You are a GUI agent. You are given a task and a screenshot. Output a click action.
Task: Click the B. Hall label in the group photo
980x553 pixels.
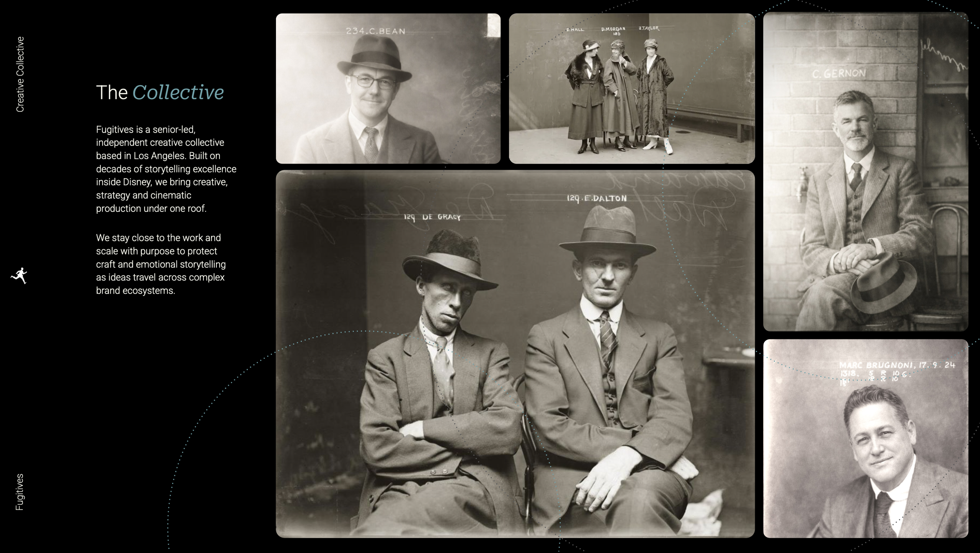575,29
